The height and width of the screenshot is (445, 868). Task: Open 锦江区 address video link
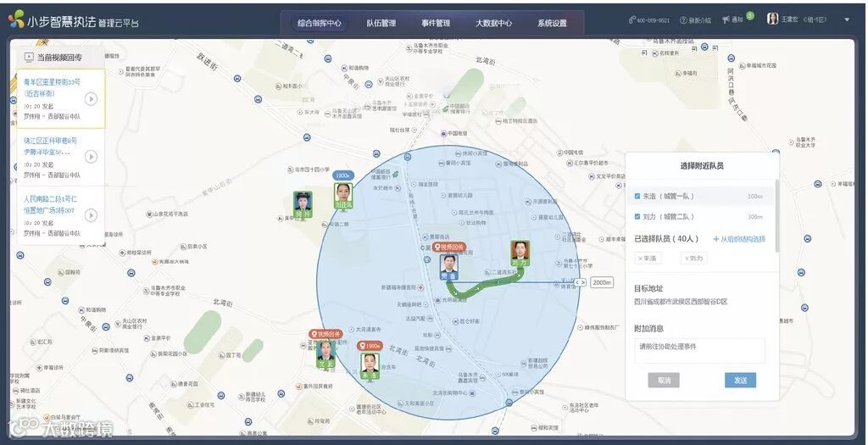coord(50,146)
